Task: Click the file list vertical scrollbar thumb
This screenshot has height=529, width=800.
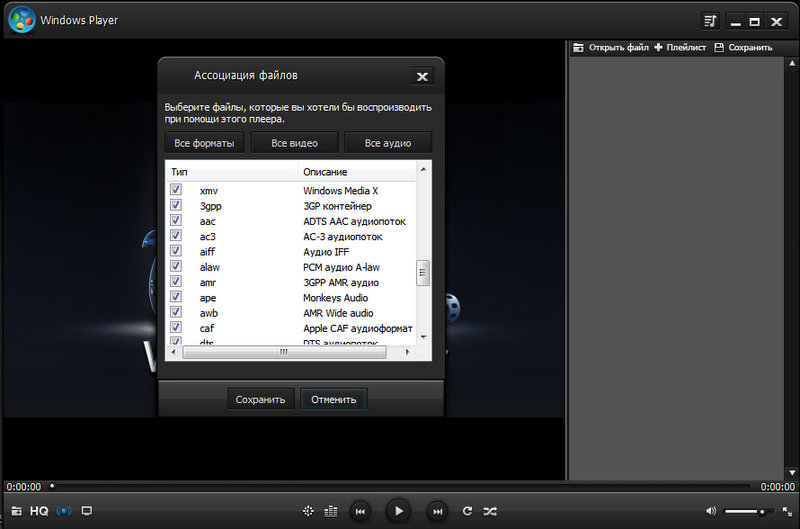Action: point(423,273)
